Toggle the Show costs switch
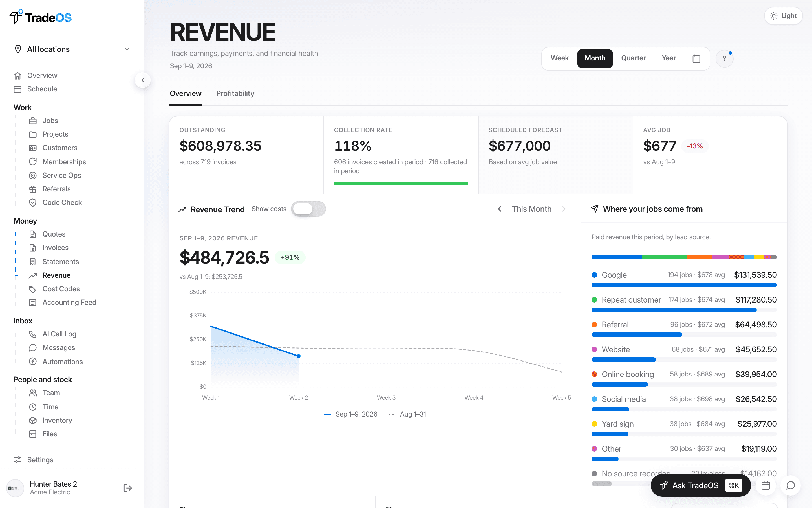Screen dimensions: 812x508 tap(308, 209)
